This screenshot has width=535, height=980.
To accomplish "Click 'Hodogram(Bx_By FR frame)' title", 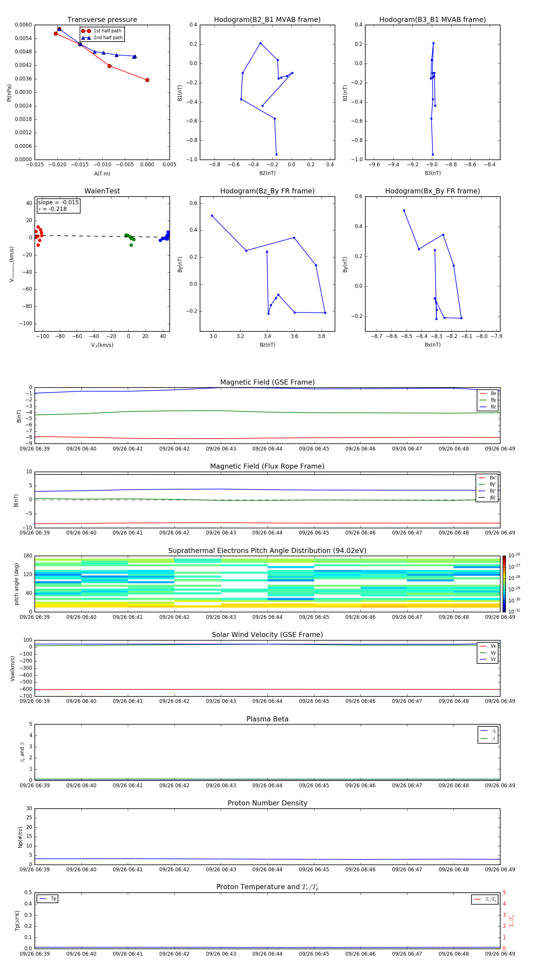I will 432,191.
